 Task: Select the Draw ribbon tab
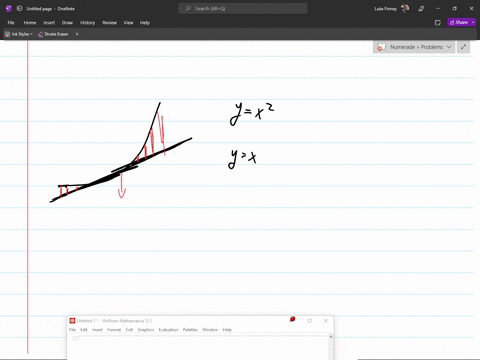point(67,23)
